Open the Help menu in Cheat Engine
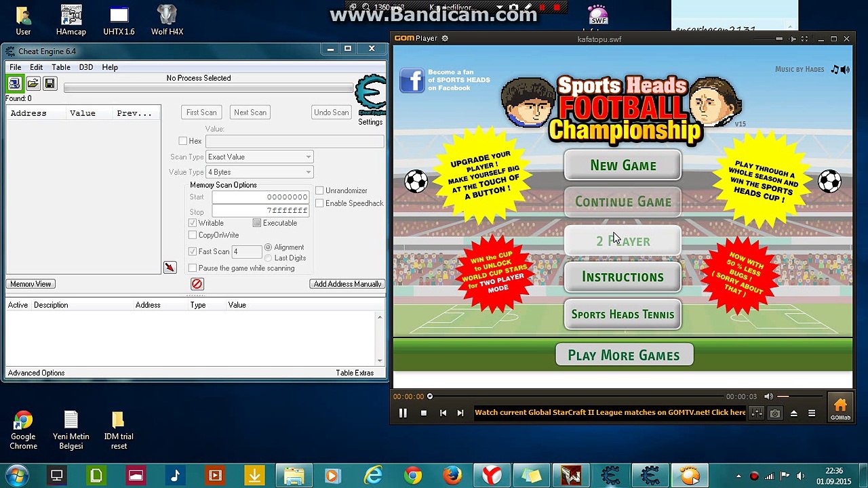Image resolution: width=868 pixels, height=488 pixels. click(110, 67)
